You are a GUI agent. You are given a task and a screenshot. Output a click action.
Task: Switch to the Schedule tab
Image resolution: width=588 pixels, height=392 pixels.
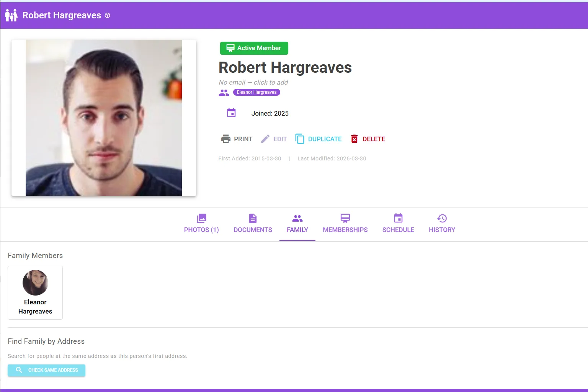pyautogui.click(x=398, y=224)
